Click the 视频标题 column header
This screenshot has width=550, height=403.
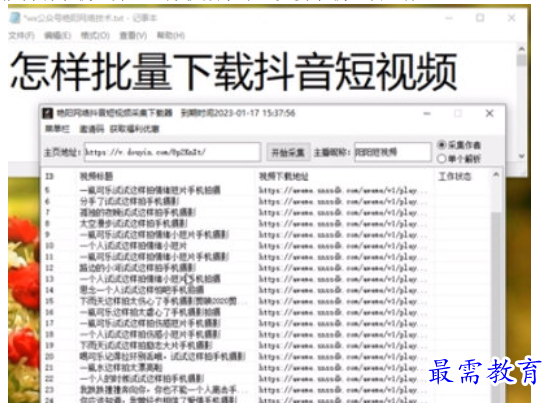coord(96,176)
